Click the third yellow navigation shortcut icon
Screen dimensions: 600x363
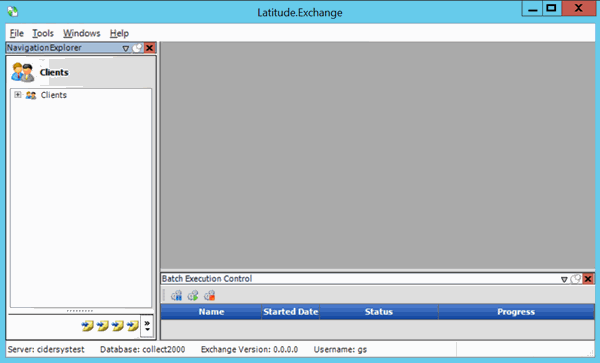point(117,326)
